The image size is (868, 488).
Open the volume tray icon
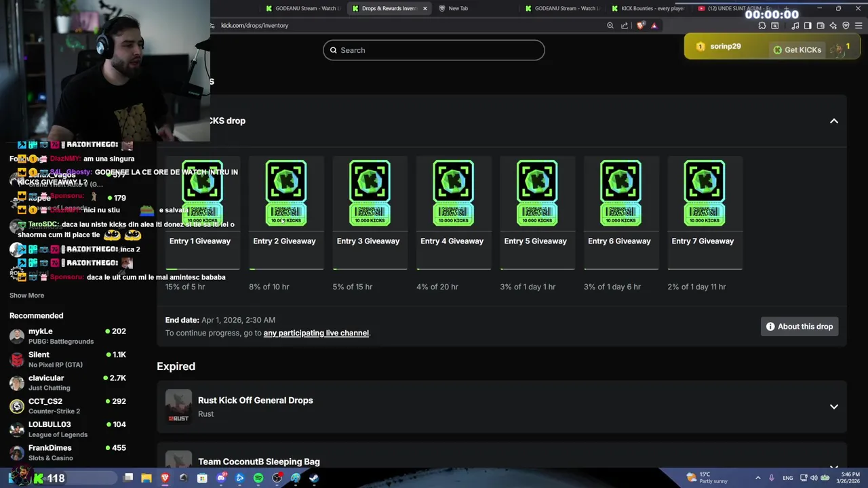coord(813,478)
